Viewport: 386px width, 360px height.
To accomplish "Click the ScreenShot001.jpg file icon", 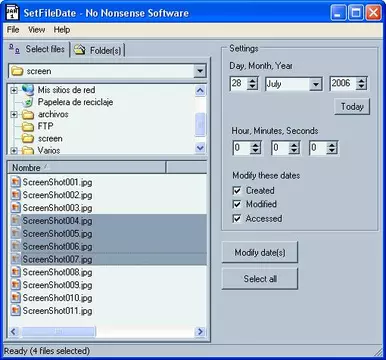I will (15, 182).
